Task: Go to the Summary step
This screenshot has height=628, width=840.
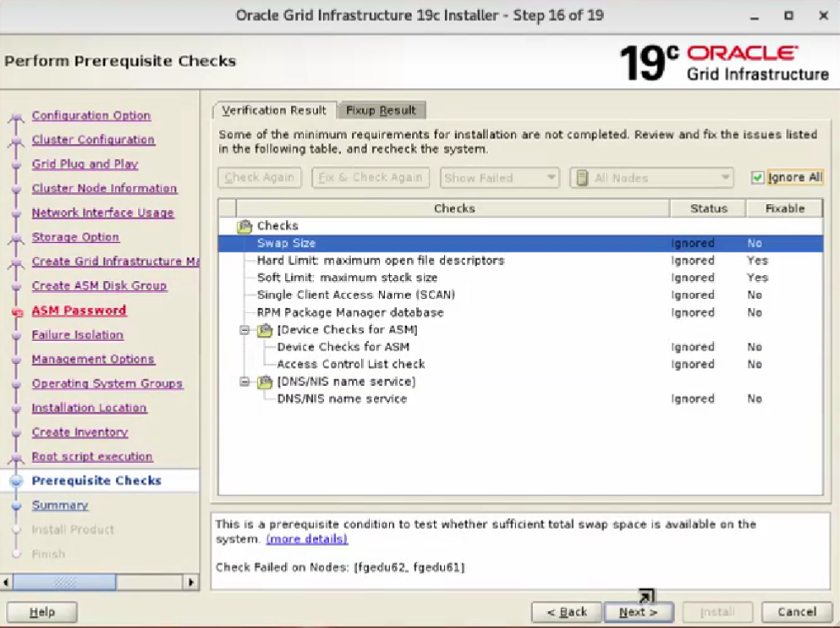Action: pyautogui.click(x=60, y=505)
